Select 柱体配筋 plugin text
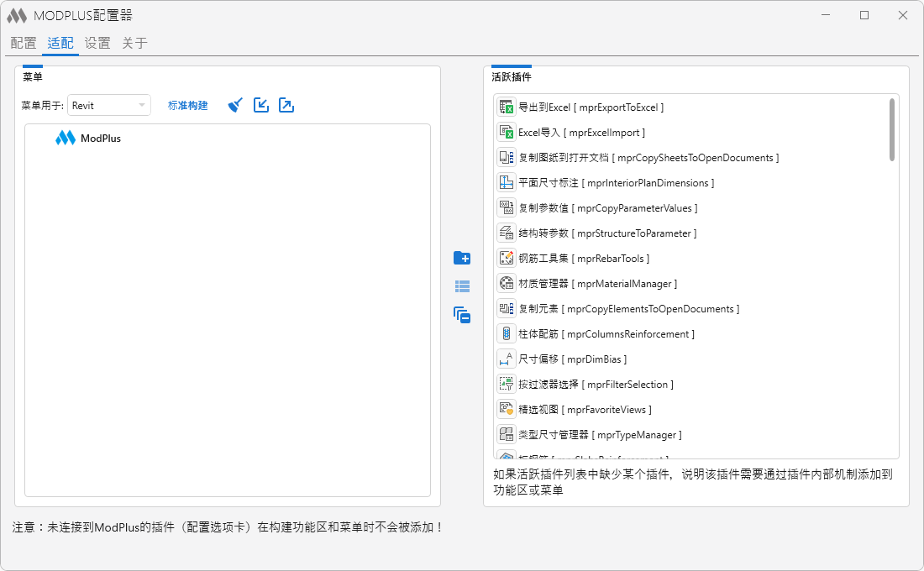 (x=606, y=334)
